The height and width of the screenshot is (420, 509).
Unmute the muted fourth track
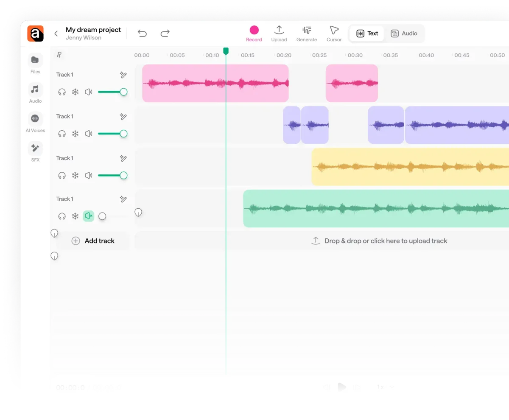pyautogui.click(x=89, y=216)
